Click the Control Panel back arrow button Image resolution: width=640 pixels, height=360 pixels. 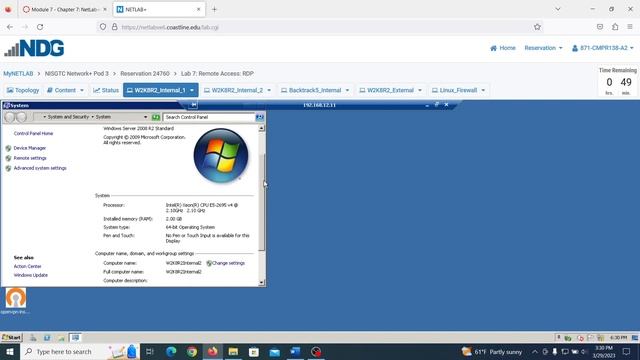(x=9, y=117)
